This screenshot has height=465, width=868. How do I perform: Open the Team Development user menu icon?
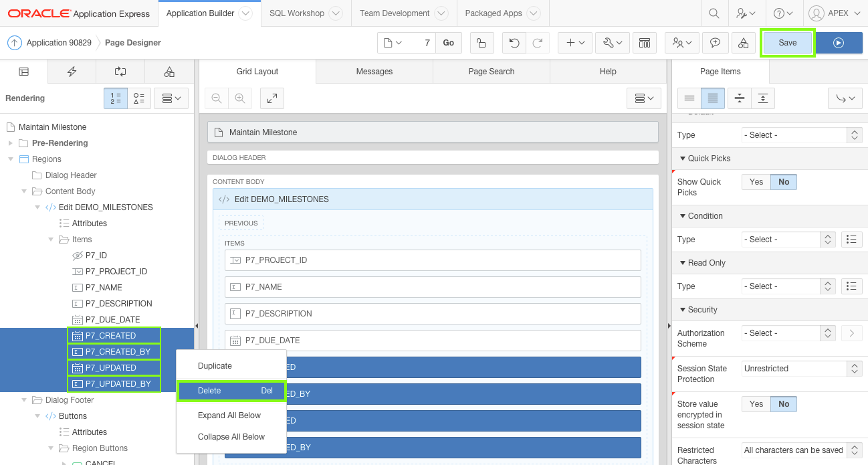click(682, 43)
